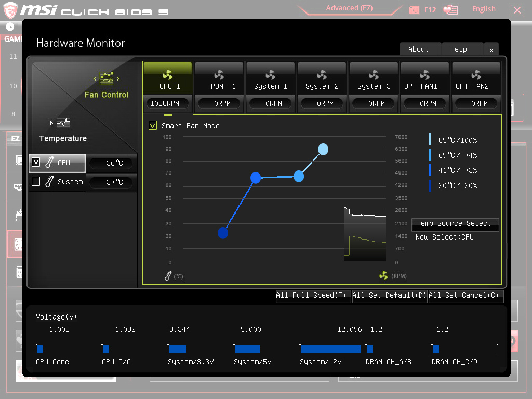Screen dimensions: 532x399
Task: Close the Hardware Monitor with the X button
Action: [491, 50]
